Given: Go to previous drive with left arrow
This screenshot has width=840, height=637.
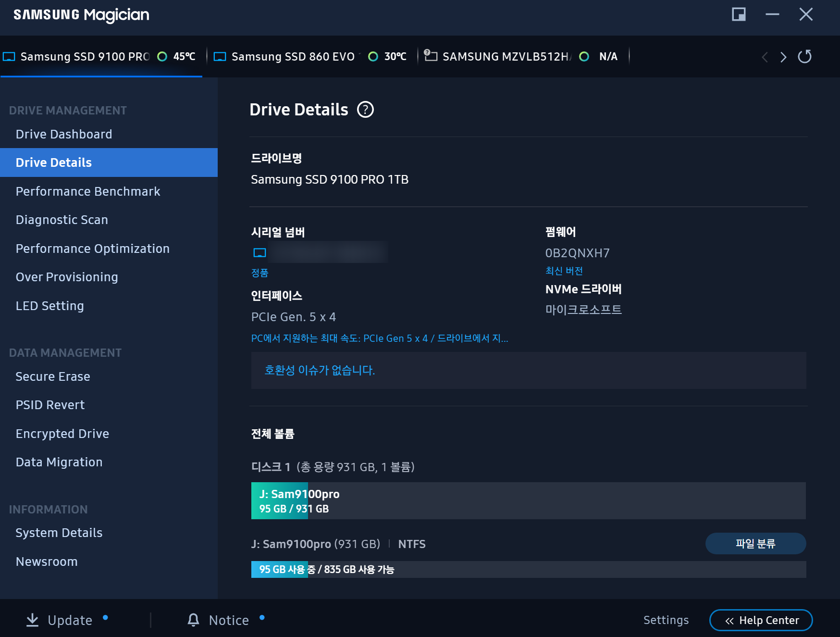Looking at the screenshot, I should (765, 57).
